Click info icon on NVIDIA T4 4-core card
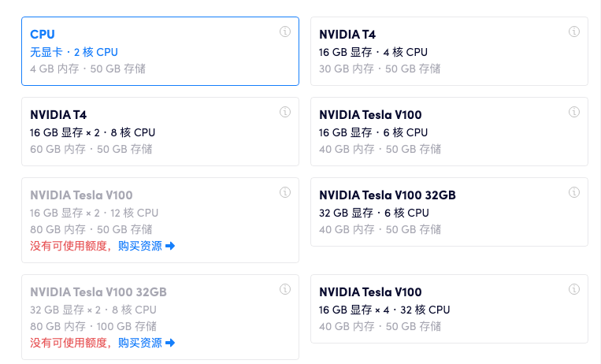601x364 pixels. pos(574,32)
